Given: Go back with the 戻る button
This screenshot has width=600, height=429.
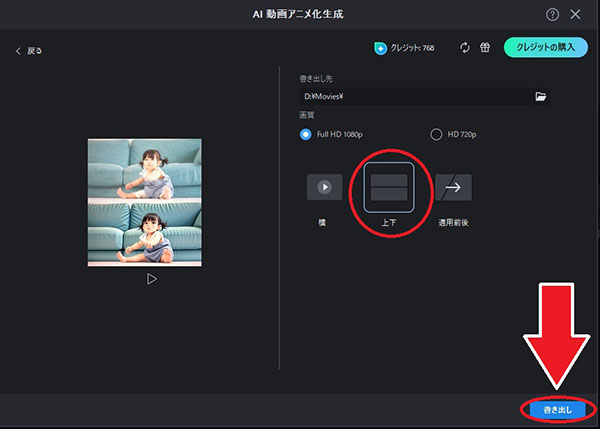Looking at the screenshot, I should (x=29, y=51).
